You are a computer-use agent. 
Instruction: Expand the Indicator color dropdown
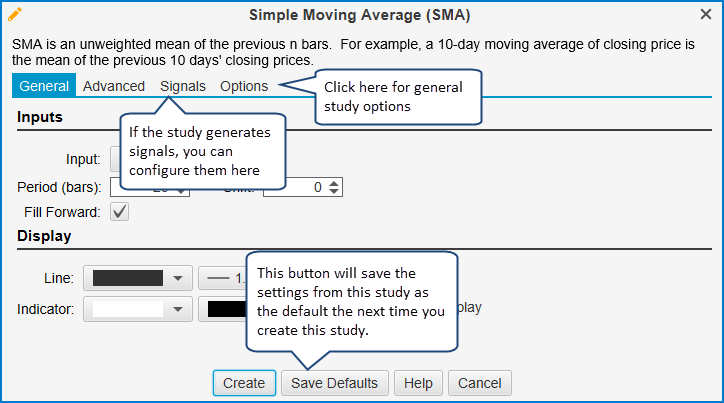click(x=177, y=309)
